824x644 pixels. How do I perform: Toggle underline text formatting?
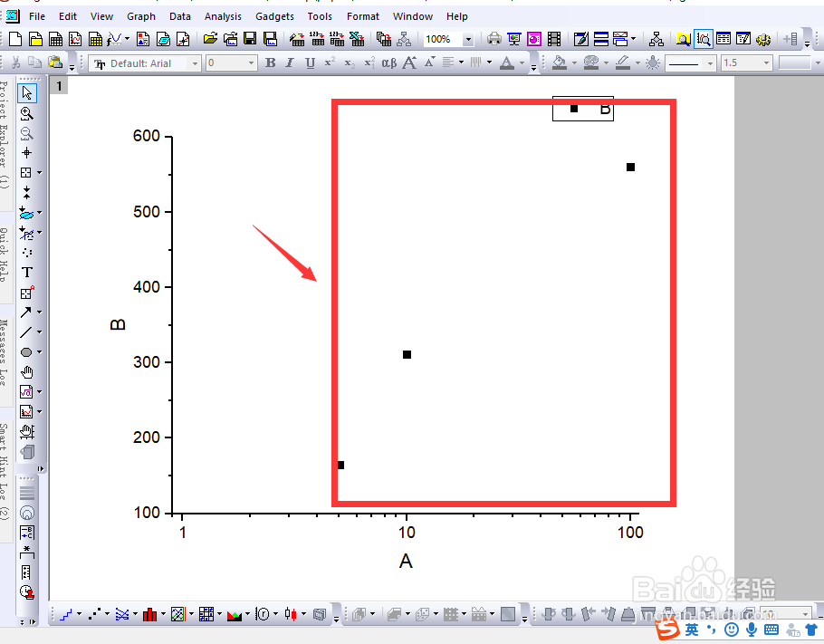[310, 62]
